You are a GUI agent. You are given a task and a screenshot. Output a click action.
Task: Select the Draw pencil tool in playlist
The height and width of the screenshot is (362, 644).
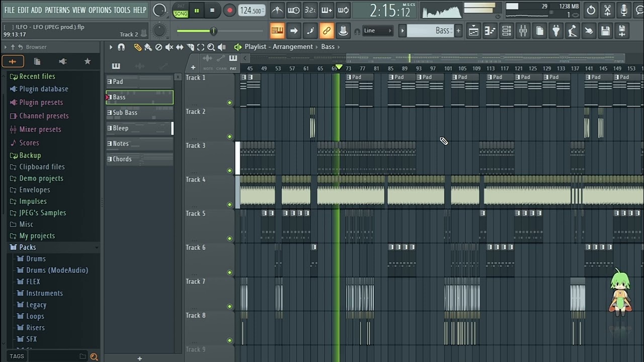coord(137,47)
